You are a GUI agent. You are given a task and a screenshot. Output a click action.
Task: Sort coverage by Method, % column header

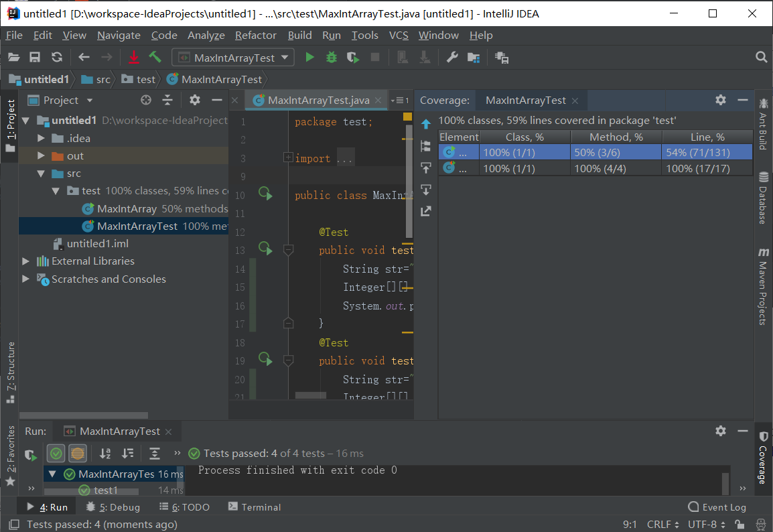tap(616, 137)
